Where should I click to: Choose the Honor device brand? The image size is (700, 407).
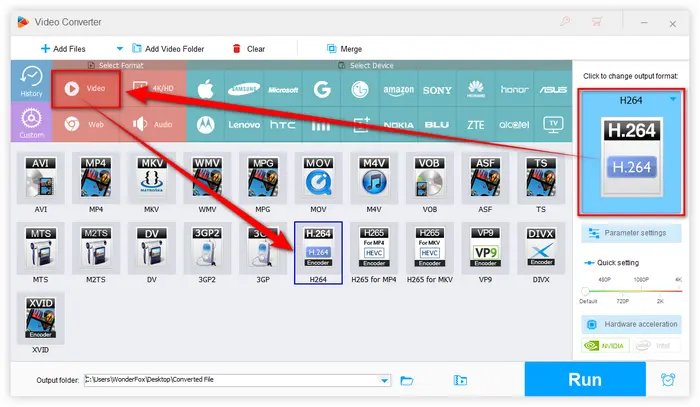pyautogui.click(x=514, y=89)
